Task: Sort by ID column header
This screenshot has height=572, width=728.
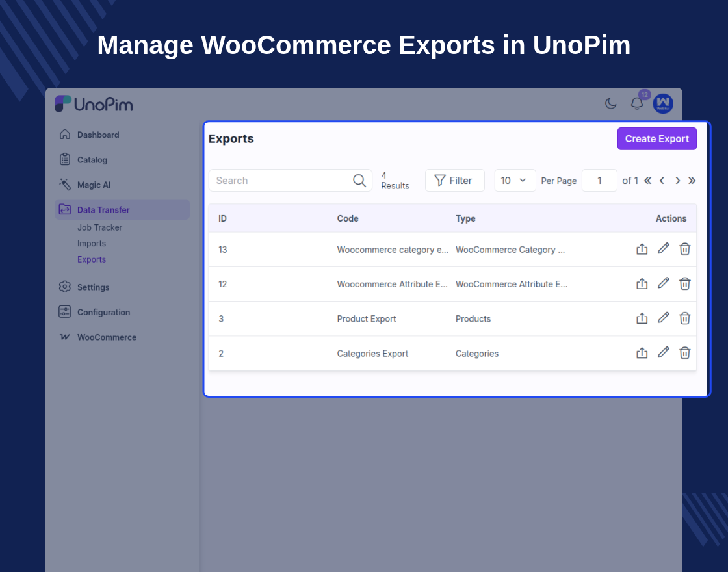Action: (222, 218)
